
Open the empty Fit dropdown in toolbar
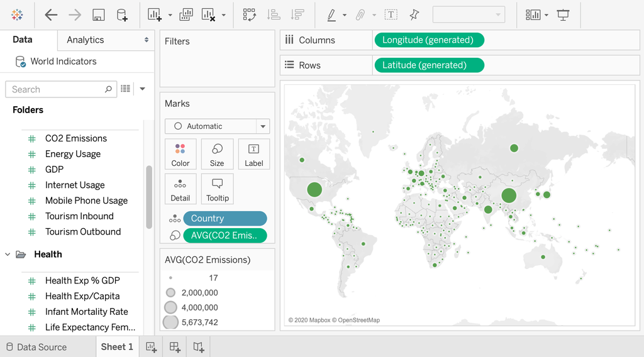tap(469, 15)
